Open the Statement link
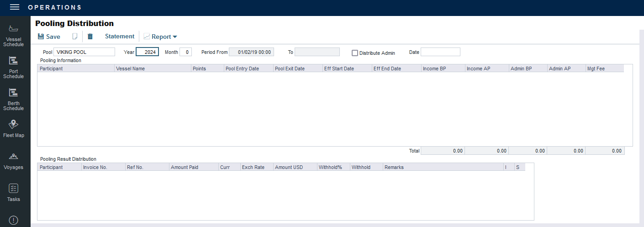Screen dimensions: 644x227 [120, 37]
